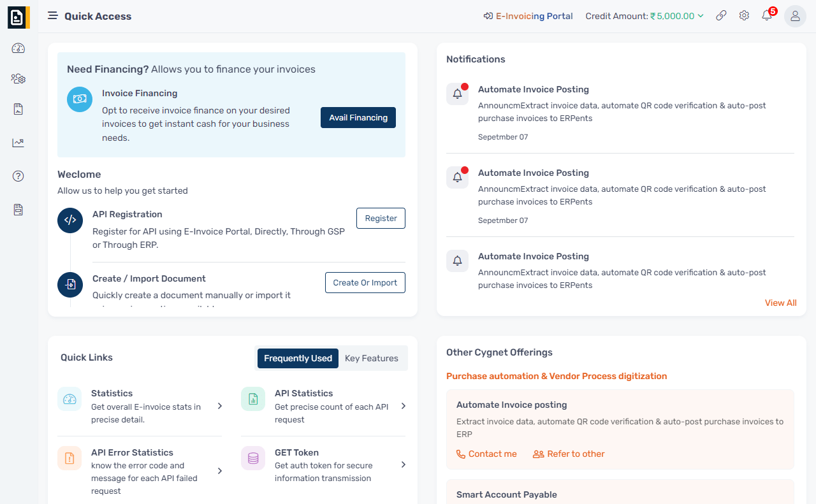Click the user settings gear icon in sidebar
816x504 pixels.
pos(18,79)
